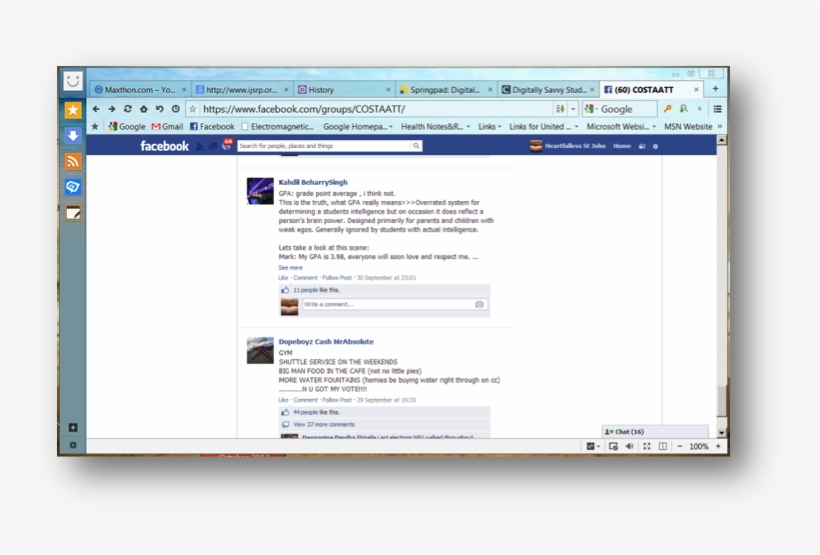Click Facebook notifications globe with 60 badge
The image size is (820, 555).
tap(226, 145)
